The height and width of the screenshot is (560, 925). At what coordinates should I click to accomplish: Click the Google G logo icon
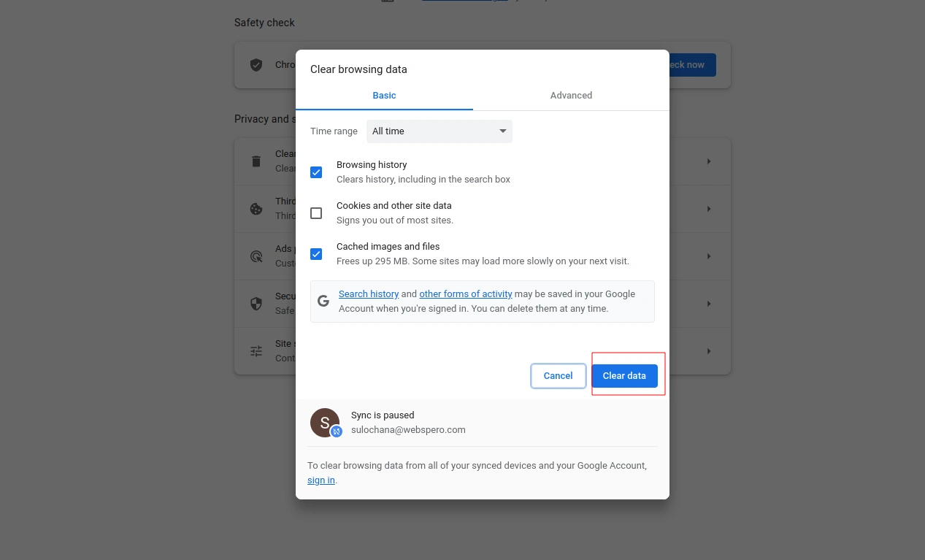click(x=323, y=301)
